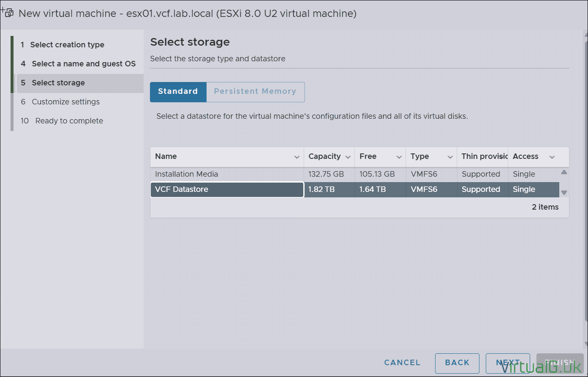Open the Type column dropdown
This screenshot has width=588, height=377.
[x=450, y=156]
